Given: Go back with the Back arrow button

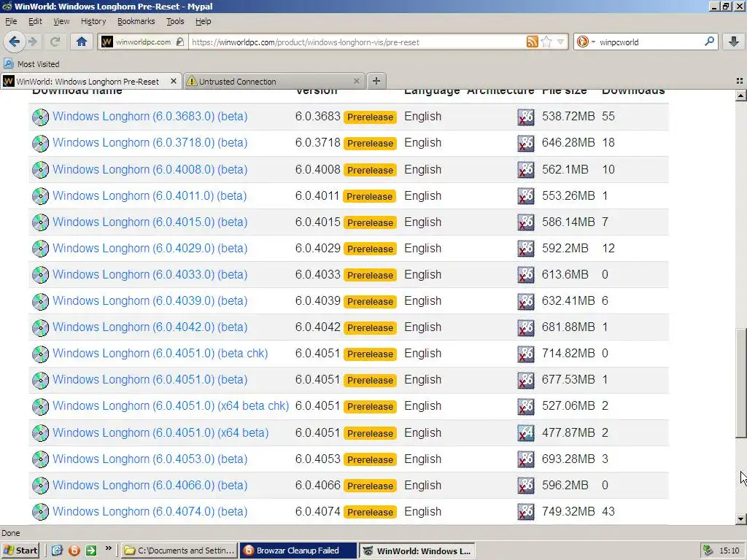Looking at the screenshot, I should [15, 42].
